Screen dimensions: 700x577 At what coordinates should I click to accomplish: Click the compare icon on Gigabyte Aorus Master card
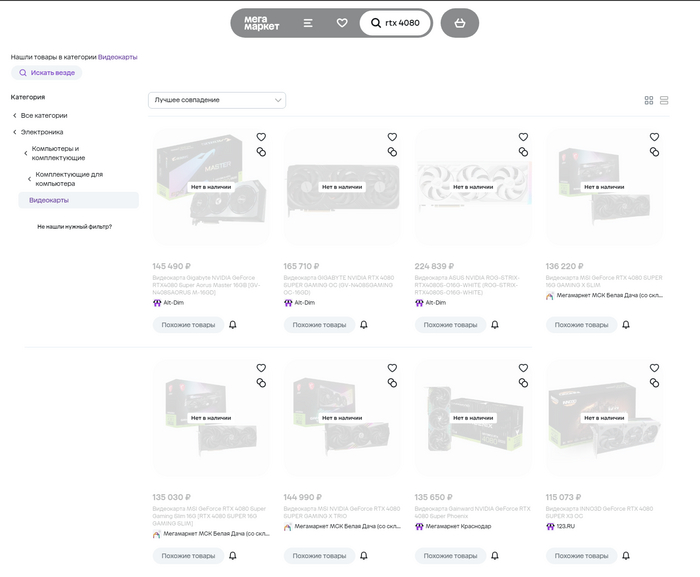point(261,152)
